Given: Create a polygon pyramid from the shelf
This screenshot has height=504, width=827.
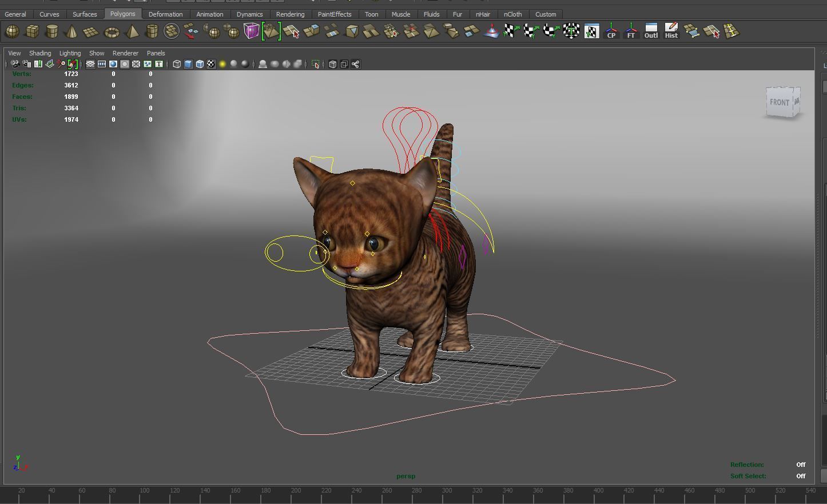Looking at the screenshot, I should click(x=132, y=31).
